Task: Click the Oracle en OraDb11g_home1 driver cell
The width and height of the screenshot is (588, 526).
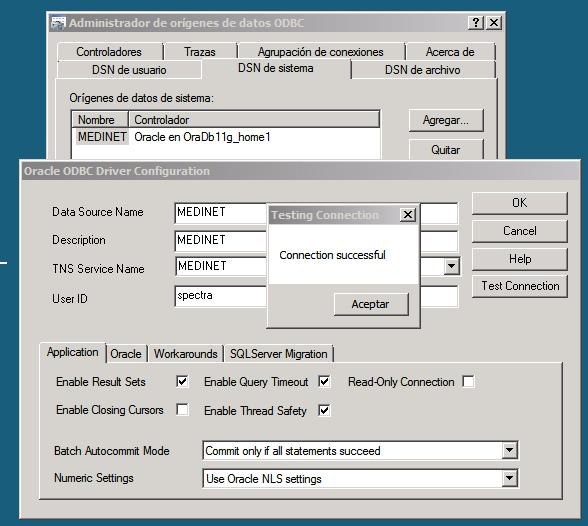Action: (x=202, y=137)
